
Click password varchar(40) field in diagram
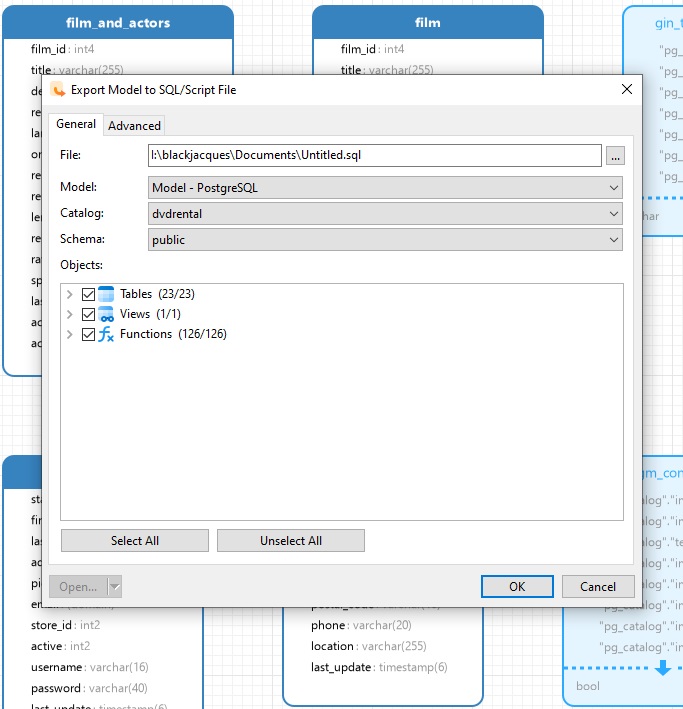pos(89,688)
